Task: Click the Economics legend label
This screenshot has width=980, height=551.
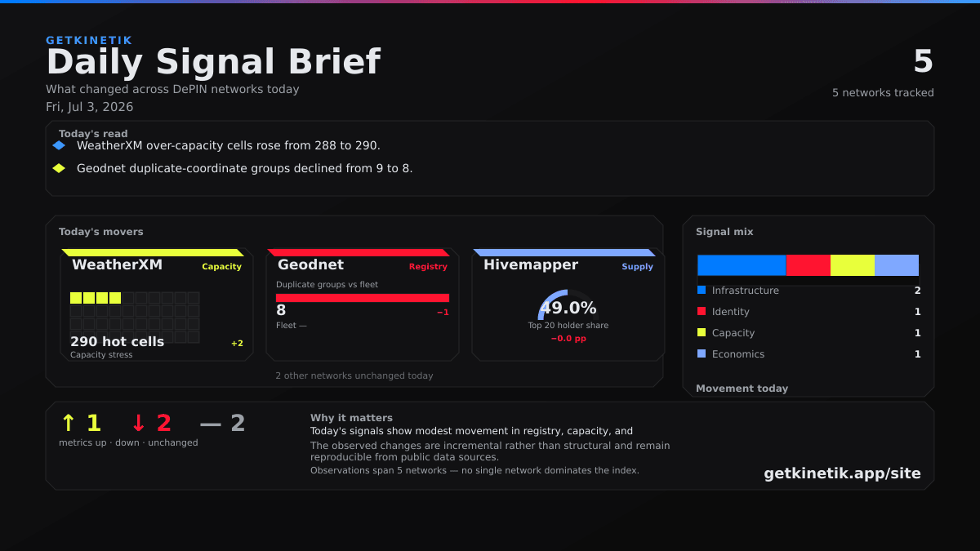Action: coord(738,354)
